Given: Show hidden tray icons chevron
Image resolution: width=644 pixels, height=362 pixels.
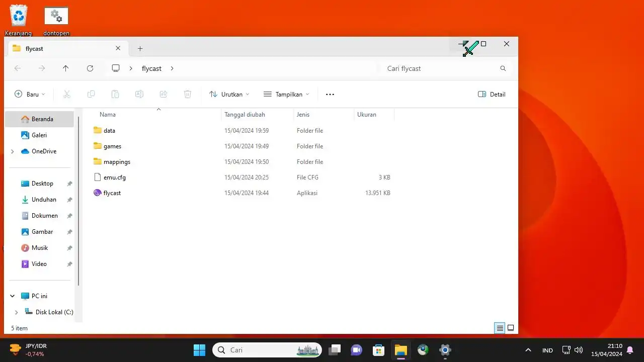Looking at the screenshot, I should (528, 350).
